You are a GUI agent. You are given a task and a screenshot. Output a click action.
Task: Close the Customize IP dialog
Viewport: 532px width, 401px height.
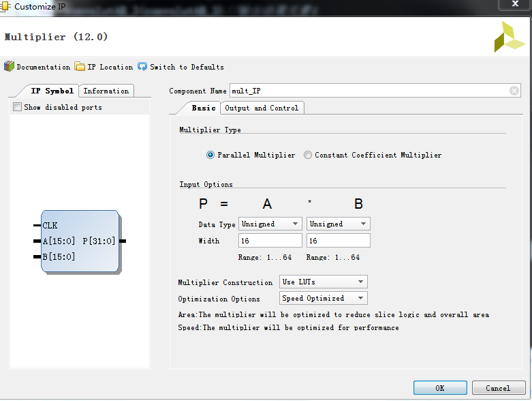[x=515, y=4]
